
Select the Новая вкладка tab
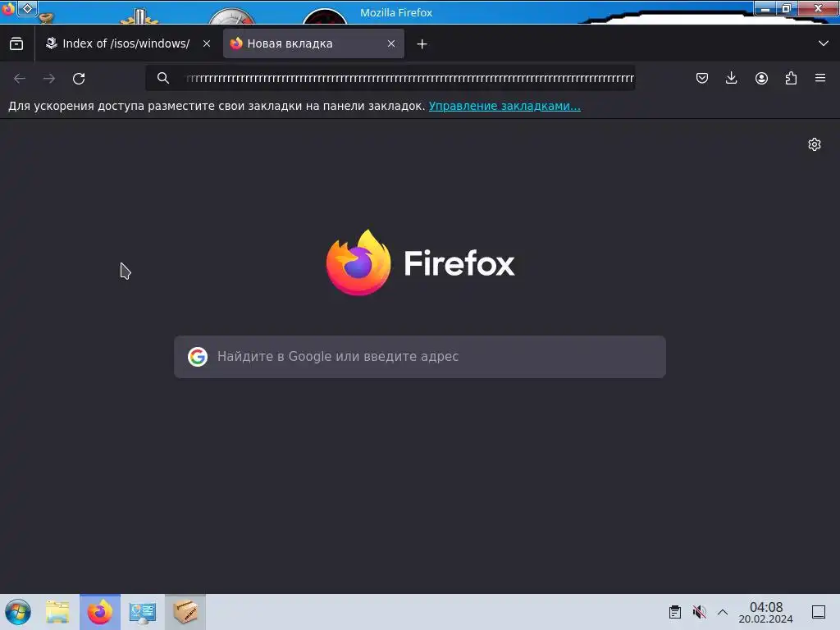tap(313, 44)
